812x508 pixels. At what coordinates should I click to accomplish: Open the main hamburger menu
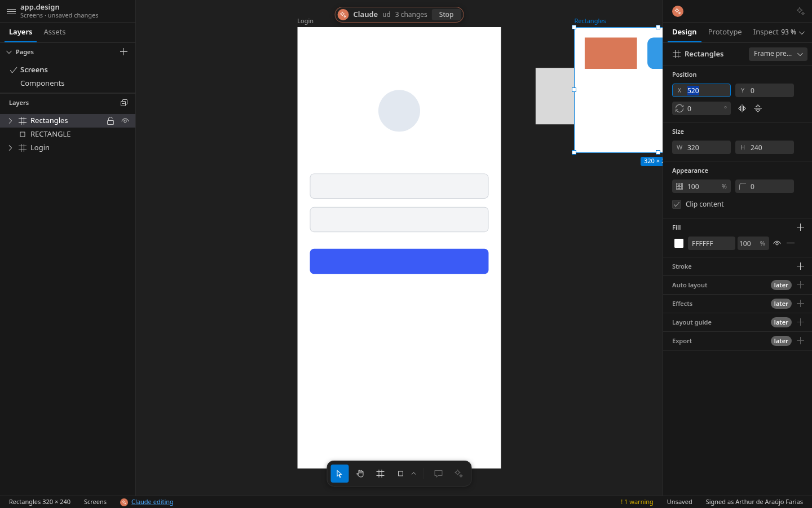11,11
